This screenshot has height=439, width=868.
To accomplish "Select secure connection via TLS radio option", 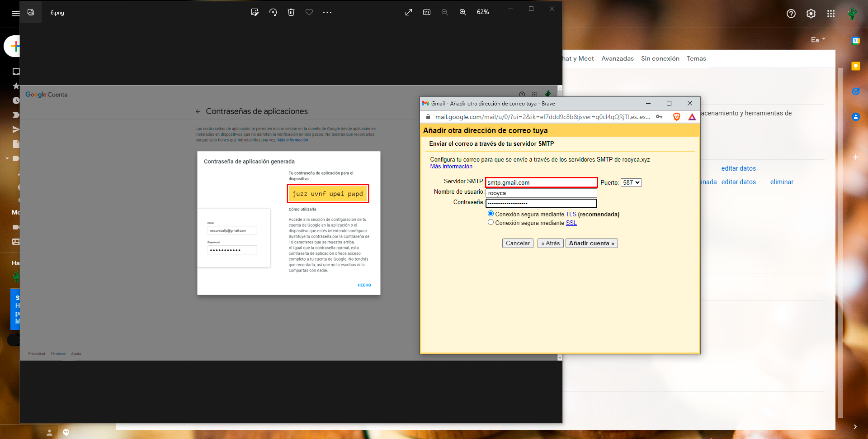I will (491, 214).
